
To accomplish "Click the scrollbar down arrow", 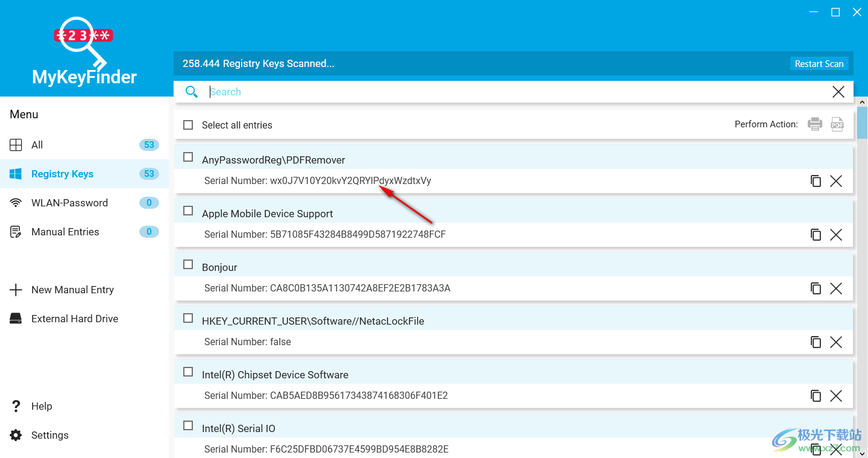I will pos(863,453).
